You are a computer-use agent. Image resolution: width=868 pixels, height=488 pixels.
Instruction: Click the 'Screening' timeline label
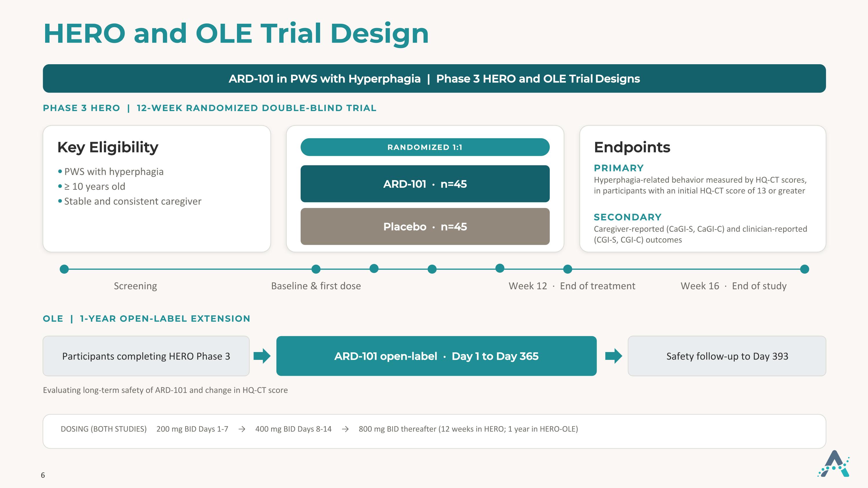tap(135, 286)
